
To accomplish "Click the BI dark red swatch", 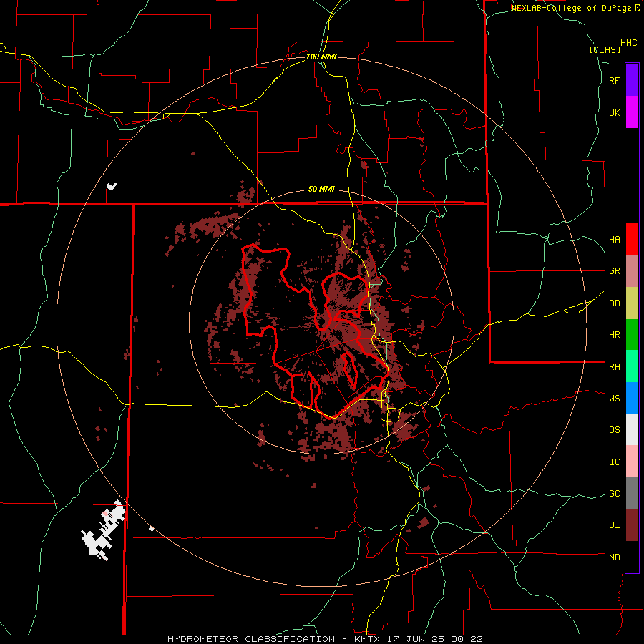I will [632, 525].
